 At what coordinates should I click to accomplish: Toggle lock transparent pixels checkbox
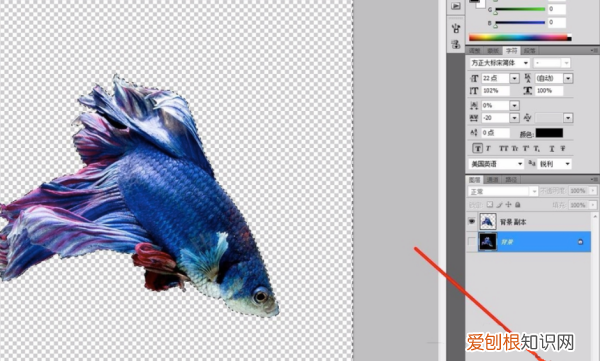pos(490,205)
